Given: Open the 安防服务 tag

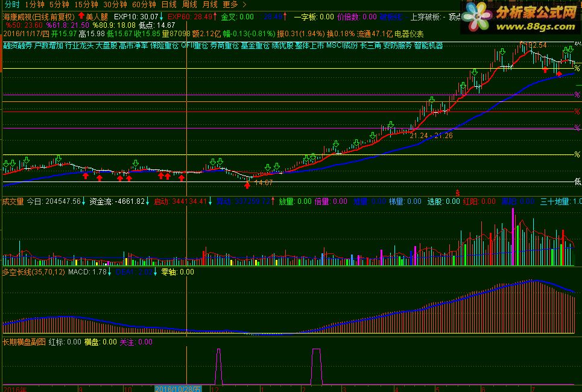Looking at the screenshot, I should (x=398, y=45).
